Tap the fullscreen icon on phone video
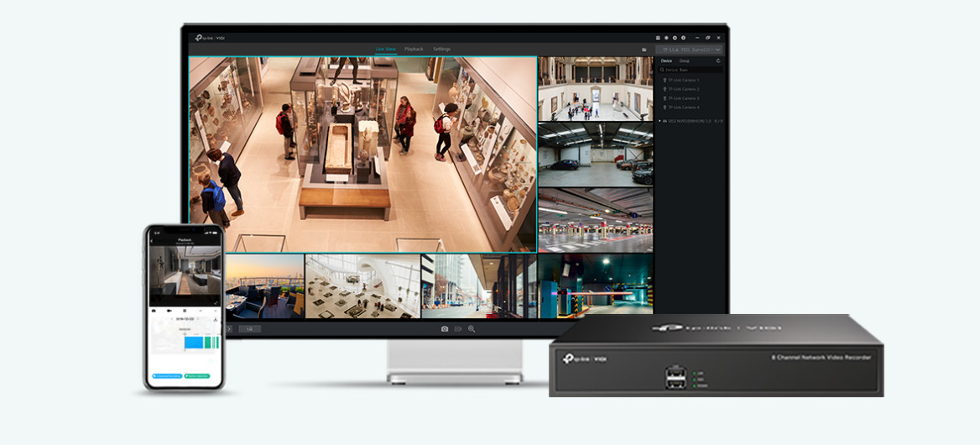Viewport: 980px width, 445px height. coord(216,303)
